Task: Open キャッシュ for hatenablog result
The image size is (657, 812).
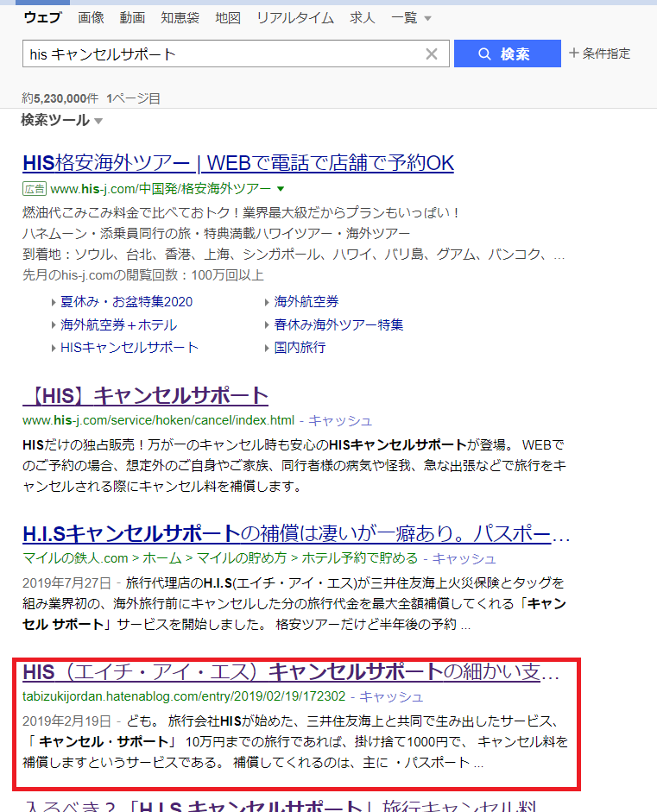Action: click(391, 697)
